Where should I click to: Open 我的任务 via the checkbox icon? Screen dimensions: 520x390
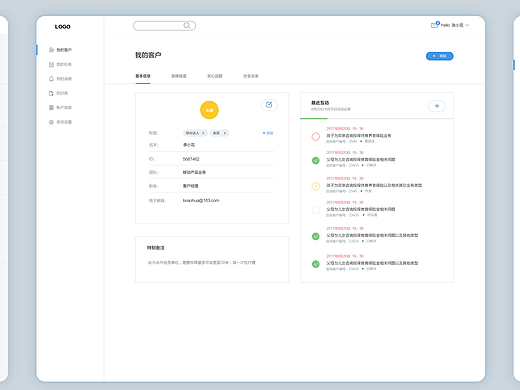[x=51, y=64]
